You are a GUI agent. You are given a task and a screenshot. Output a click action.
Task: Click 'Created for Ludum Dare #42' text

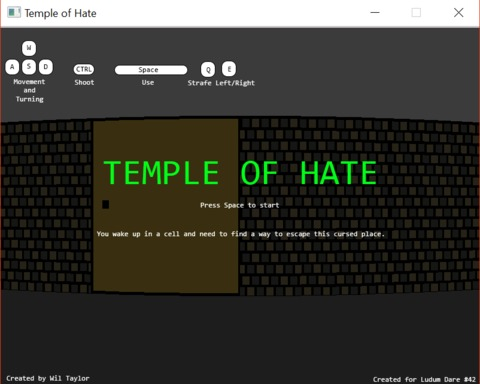[x=424, y=379]
